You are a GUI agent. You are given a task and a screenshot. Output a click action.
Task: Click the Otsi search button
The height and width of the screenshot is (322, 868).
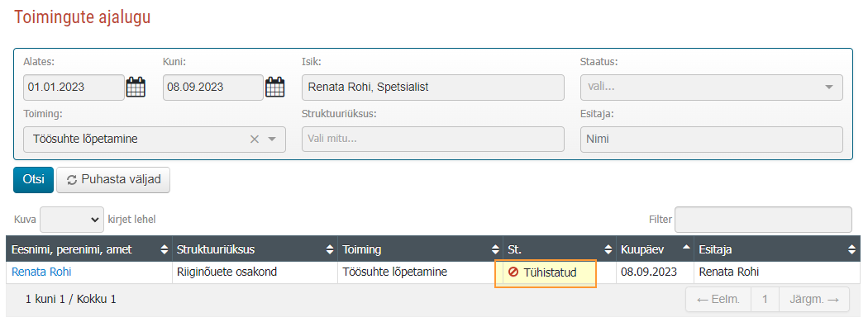[x=33, y=180]
